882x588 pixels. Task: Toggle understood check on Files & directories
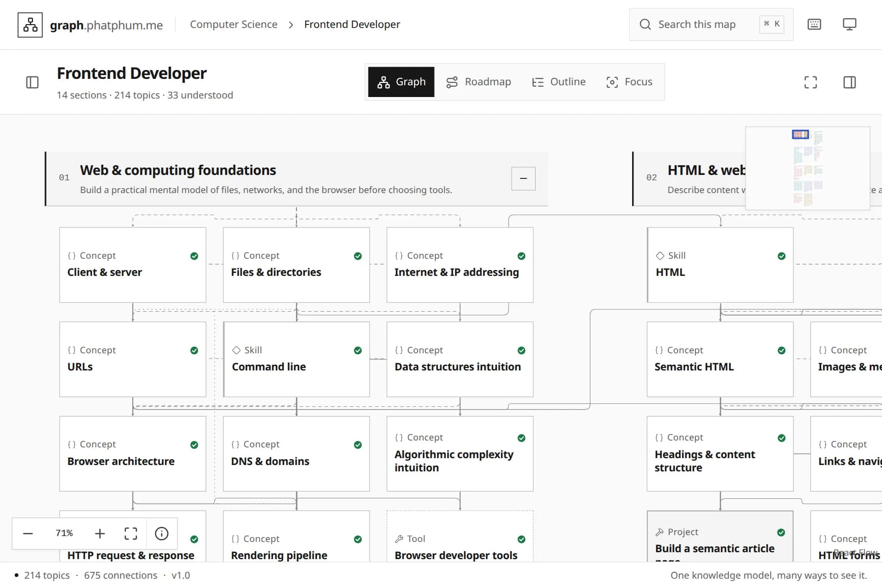click(x=358, y=256)
